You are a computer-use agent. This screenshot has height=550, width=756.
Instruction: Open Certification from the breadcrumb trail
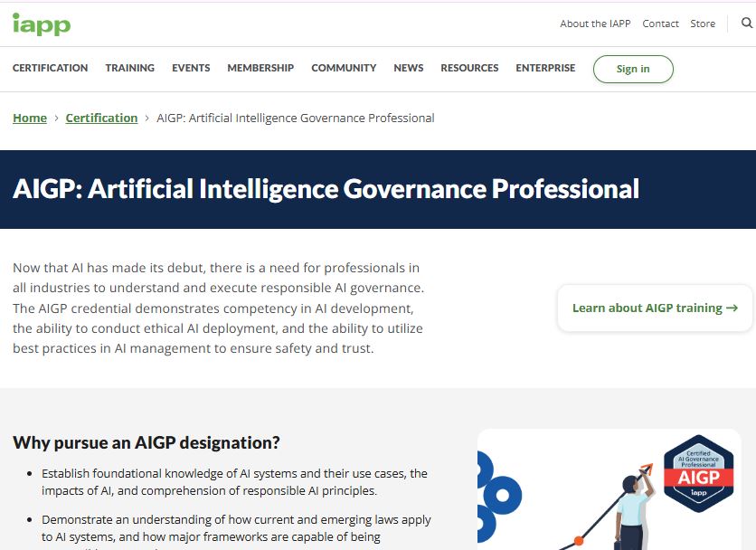point(101,118)
